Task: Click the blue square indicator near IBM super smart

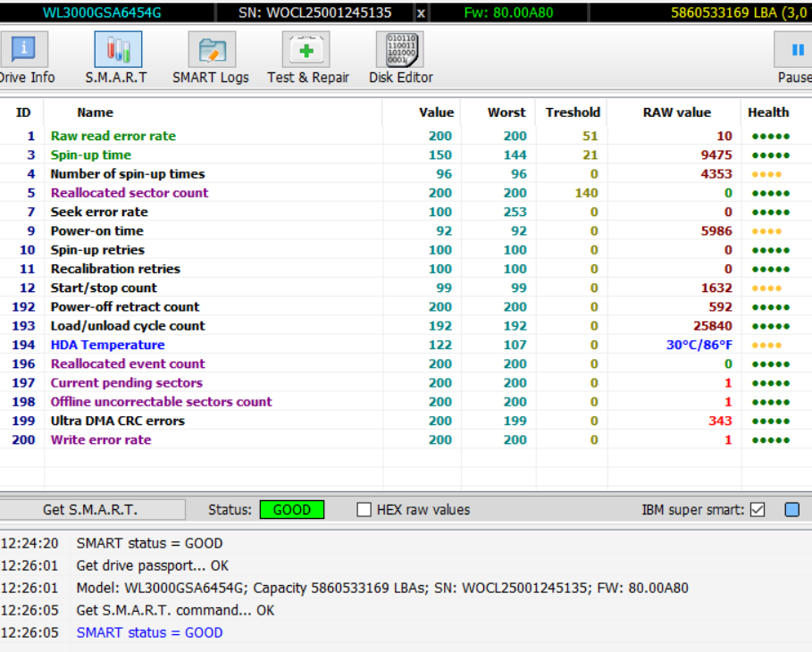Action: (791, 510)
